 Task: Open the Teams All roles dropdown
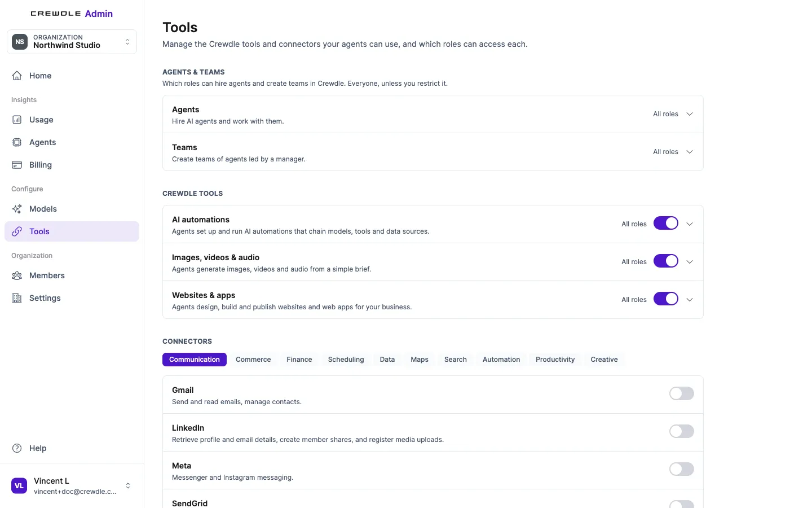click(x=673, y=152)
